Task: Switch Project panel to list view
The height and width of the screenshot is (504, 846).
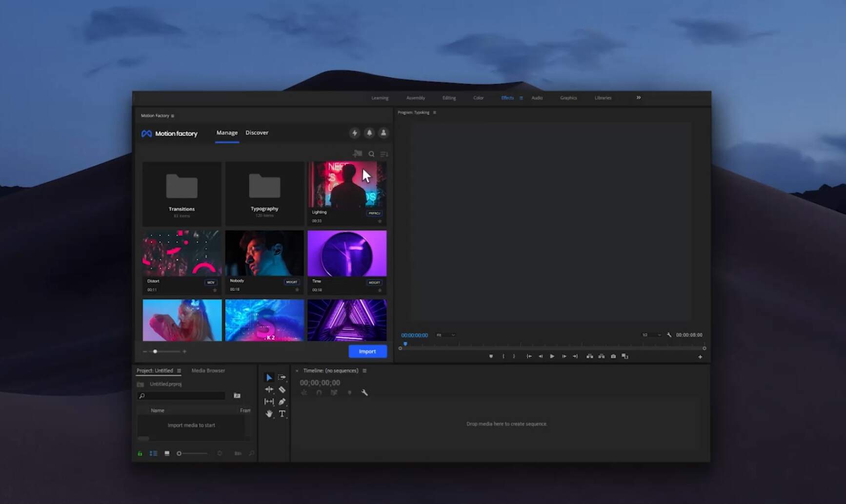Action: 153,453
